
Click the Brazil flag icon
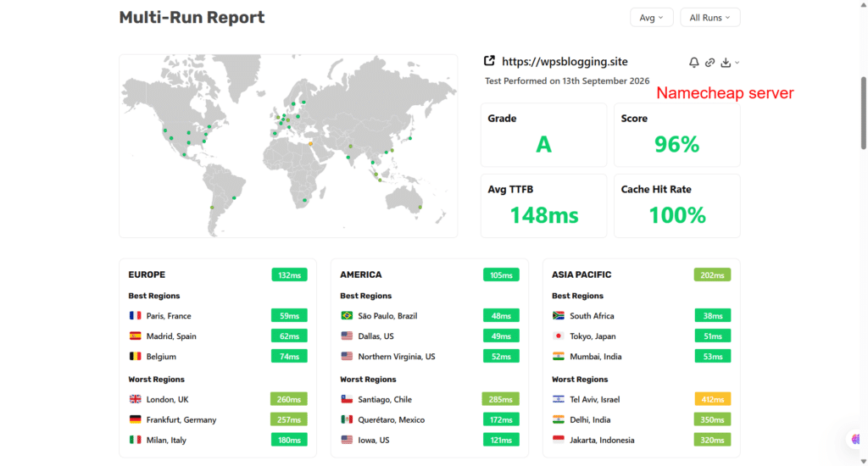coord(347,315)
